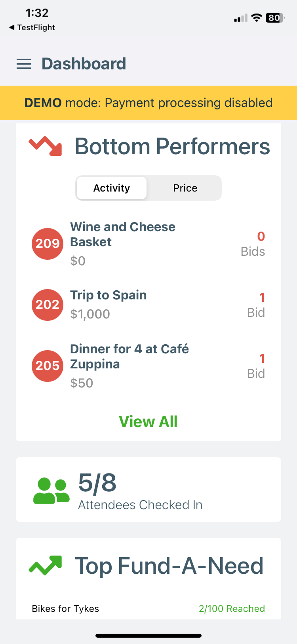Tap the 2/100 Reached progress label
Viewport: 297px width, 644px height.
[x=232, y=609]
